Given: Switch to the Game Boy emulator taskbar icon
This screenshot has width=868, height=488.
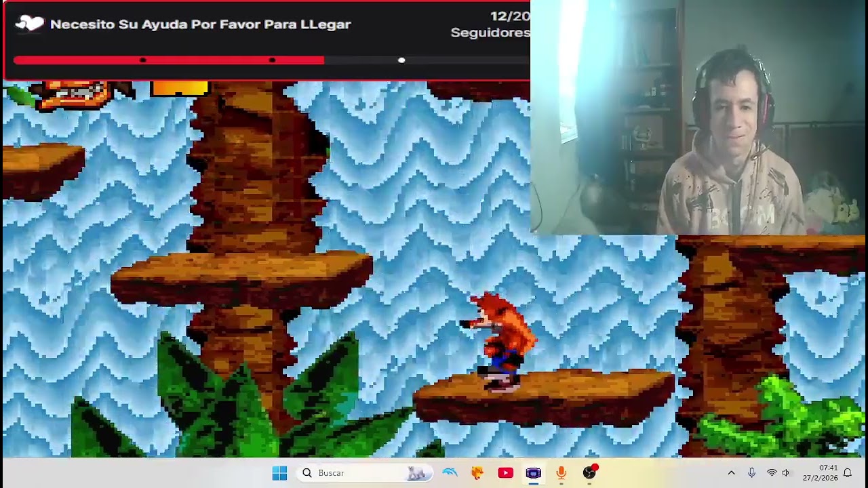Looking at the screenshot, I should [534, 473].
